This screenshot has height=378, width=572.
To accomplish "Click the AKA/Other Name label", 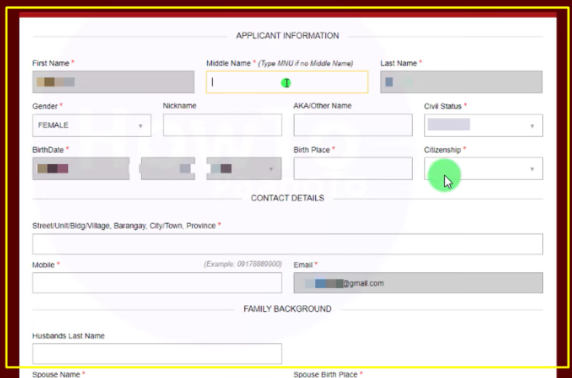I will tap(322, 105).
